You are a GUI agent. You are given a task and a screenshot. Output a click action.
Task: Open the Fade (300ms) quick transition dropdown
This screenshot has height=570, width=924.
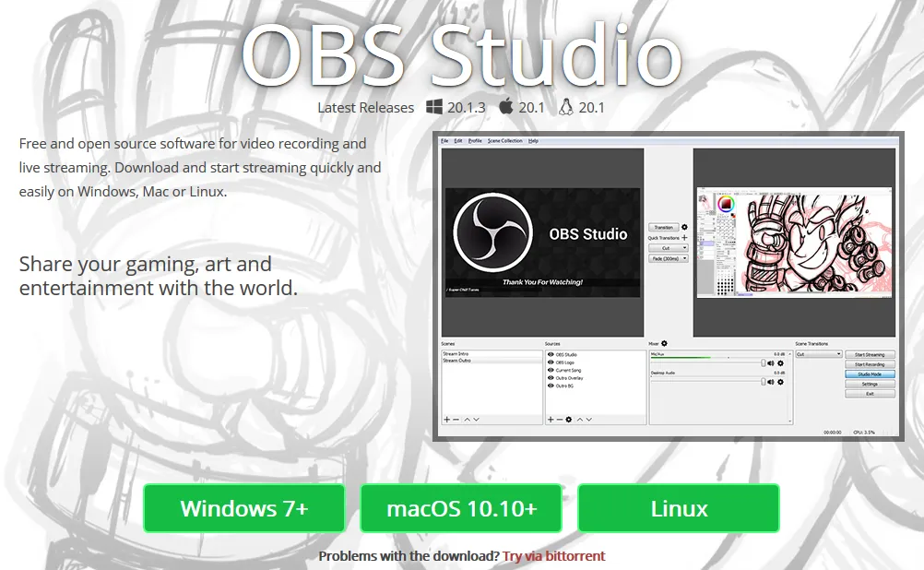pos(669,259)
